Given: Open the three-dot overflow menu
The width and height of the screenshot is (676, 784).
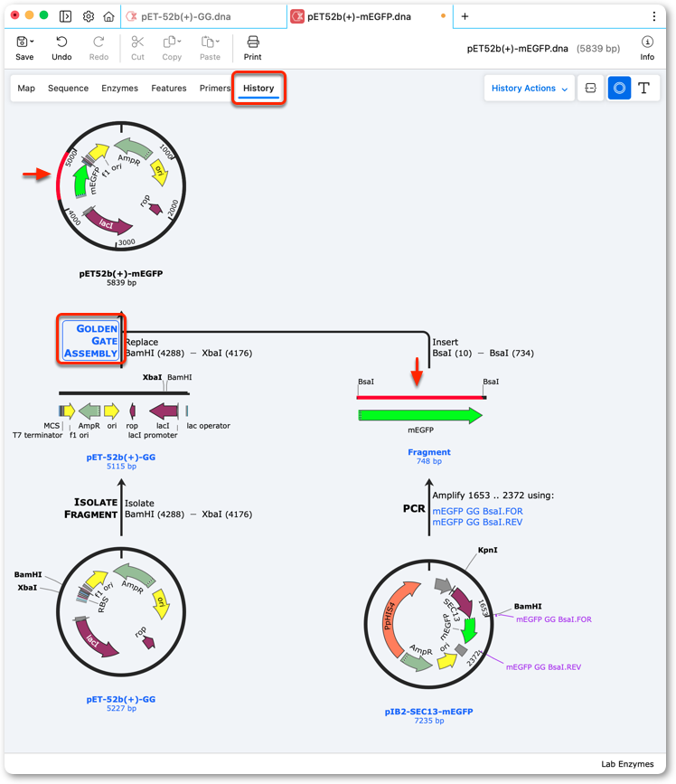Looking at the screenshot, I should tap(654, 16).
